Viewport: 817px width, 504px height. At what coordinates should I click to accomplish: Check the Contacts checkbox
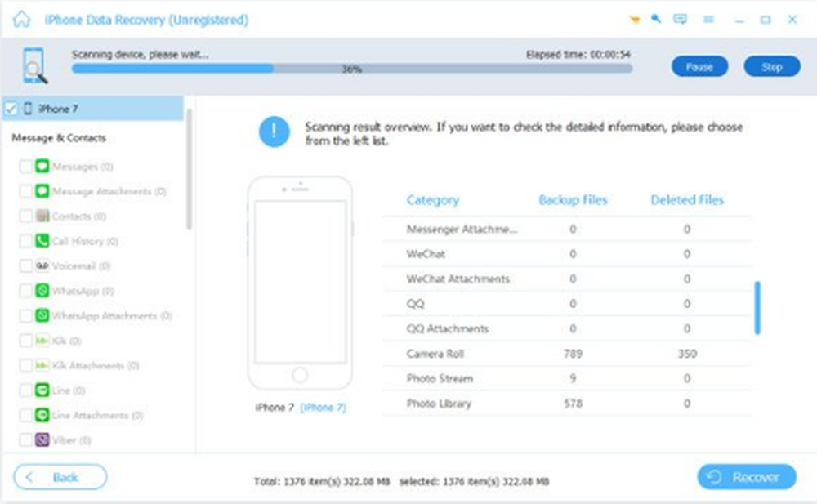(25, 216)
